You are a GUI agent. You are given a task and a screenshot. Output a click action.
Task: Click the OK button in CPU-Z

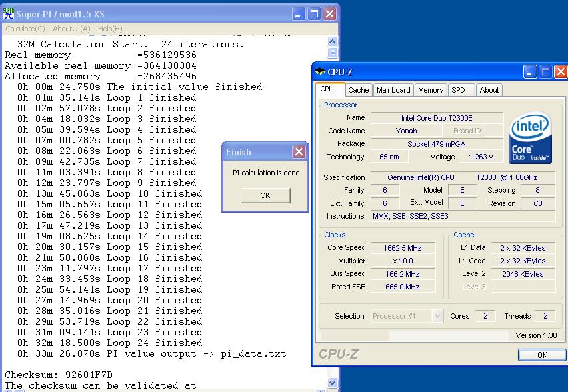click(542, 355)
